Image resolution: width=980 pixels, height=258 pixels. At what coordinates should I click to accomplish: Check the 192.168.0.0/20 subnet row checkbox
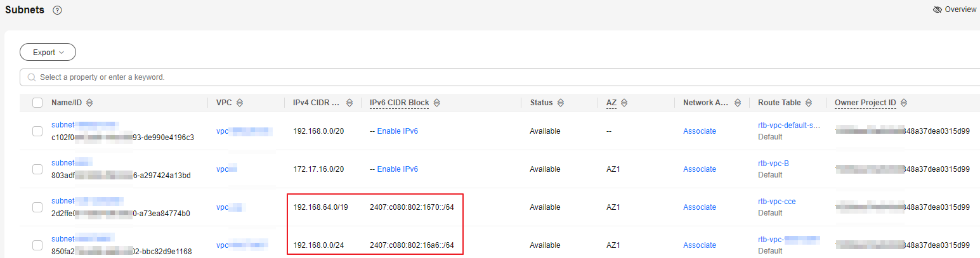tap(37, 131)
